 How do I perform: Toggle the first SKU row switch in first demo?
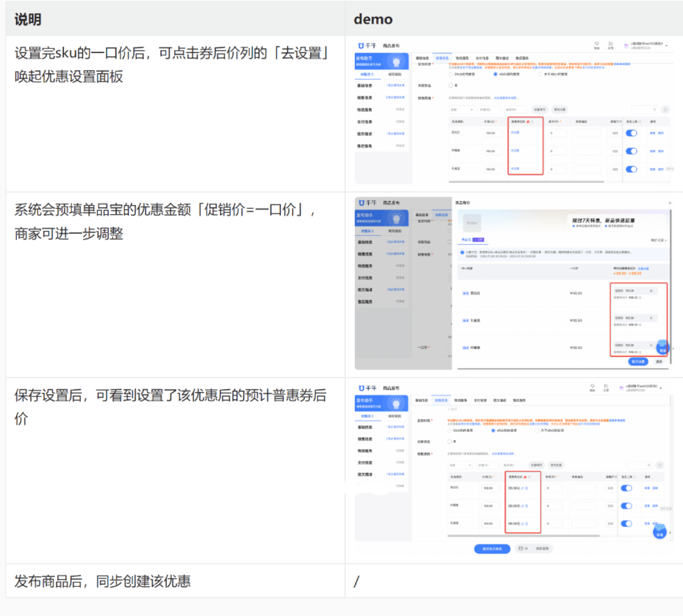click(x=631, y=133)
